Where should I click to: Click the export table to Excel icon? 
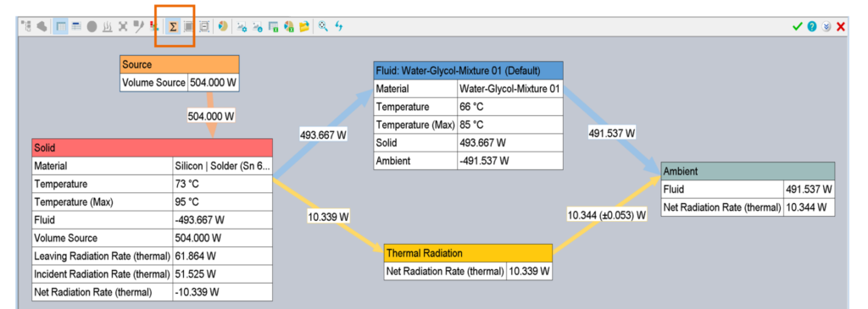[x=273, y=26]
